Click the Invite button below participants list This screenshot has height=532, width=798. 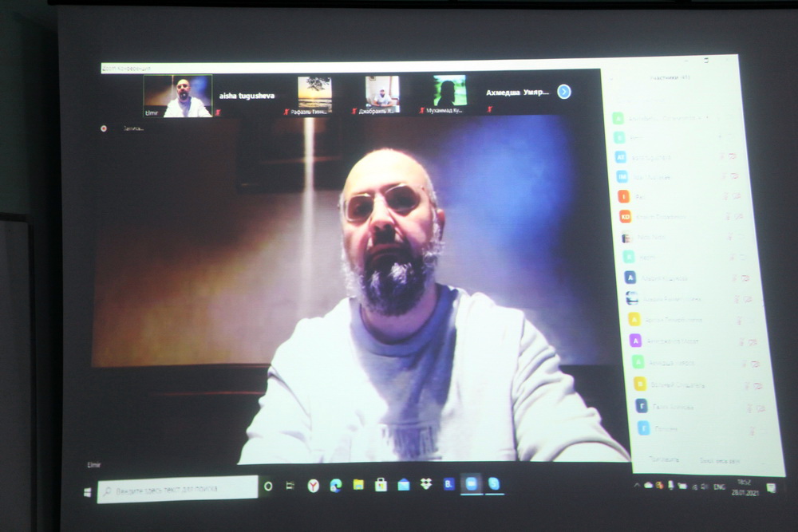pyautogui.click(x=664, y=460)
